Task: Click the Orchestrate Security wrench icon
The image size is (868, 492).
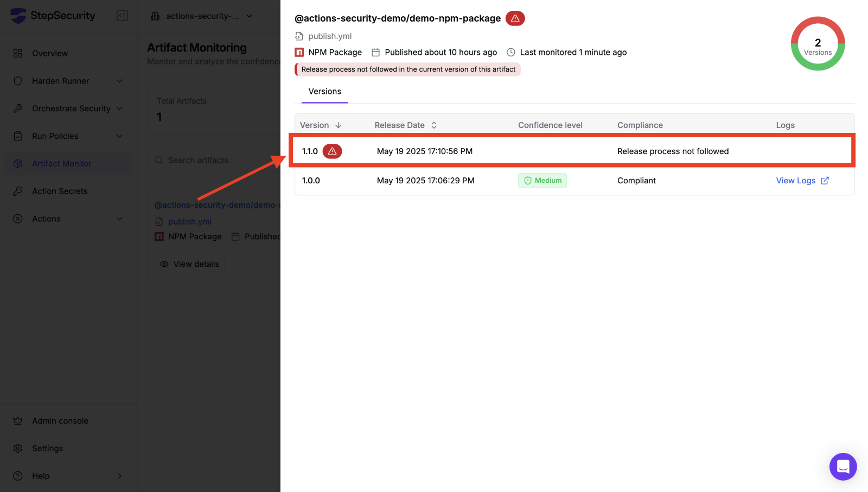Action: point(18,108)
